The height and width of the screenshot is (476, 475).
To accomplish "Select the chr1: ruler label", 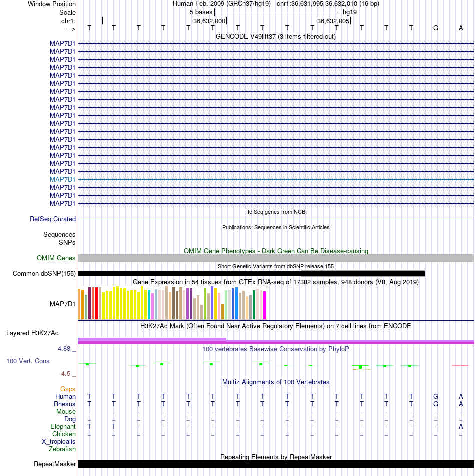I will pos(68,21).
